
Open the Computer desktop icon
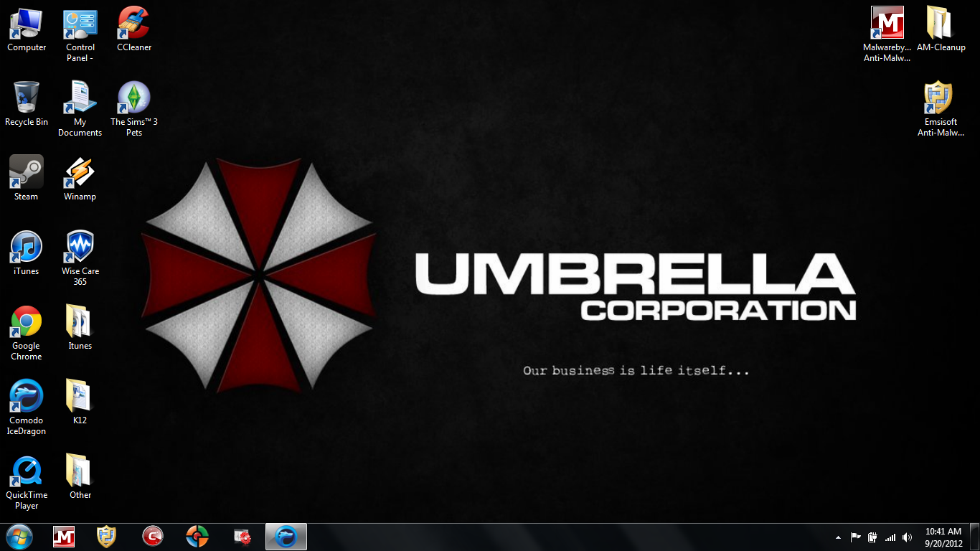point(27,30)
